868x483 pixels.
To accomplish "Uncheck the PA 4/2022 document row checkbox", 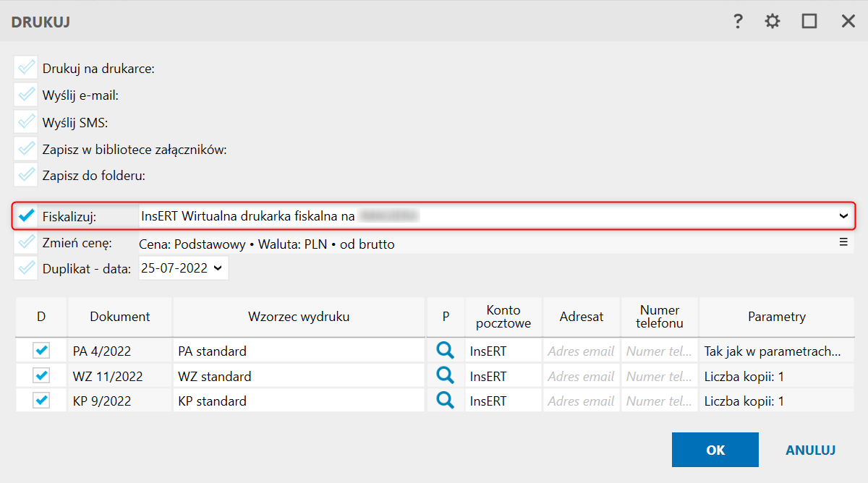I will pyautogui.click(x=41, y=351).
